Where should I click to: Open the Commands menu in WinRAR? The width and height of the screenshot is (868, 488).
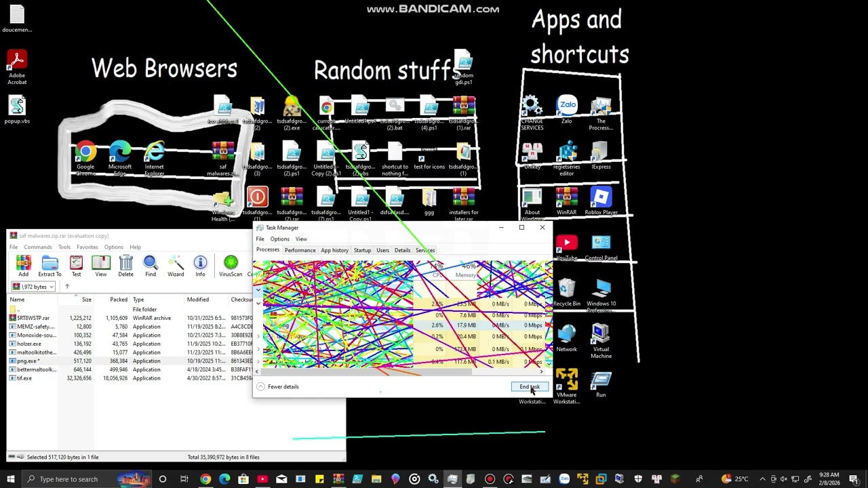(38, 247)
